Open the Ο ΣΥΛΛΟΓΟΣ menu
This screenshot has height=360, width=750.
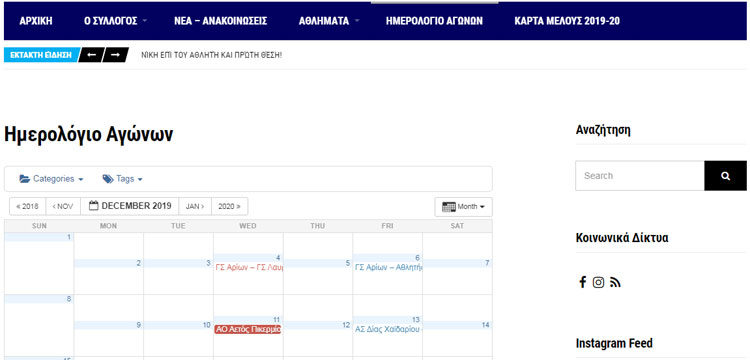coord(115,21)
